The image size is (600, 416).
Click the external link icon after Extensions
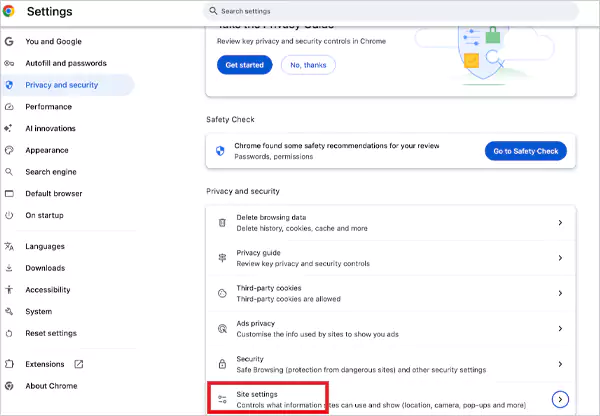tap(79, 364)
